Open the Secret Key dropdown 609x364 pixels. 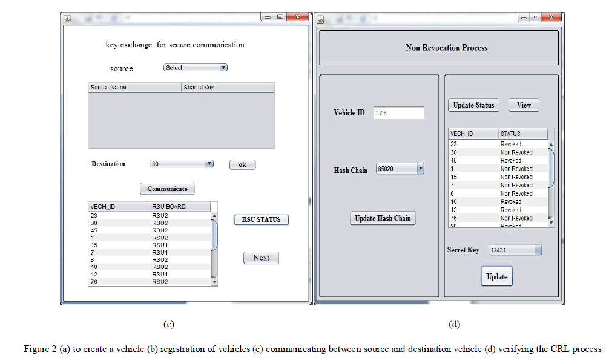515,250
